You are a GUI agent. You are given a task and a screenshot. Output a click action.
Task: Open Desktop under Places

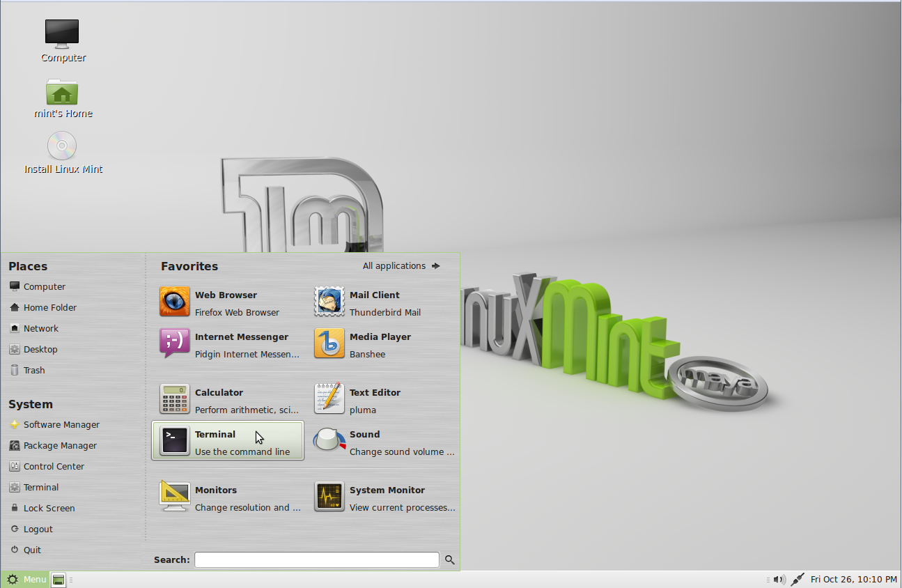(x=33, y=349)
